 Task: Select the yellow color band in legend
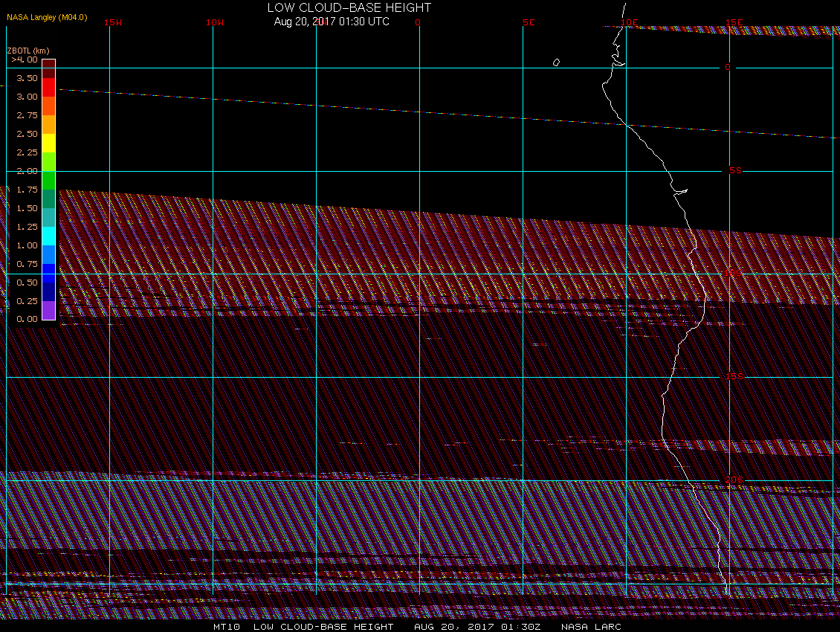[48, 143]
